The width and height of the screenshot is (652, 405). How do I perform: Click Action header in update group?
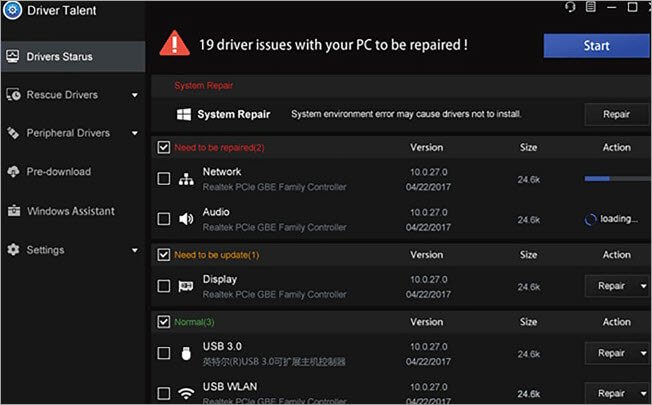(x=617, y=255)
